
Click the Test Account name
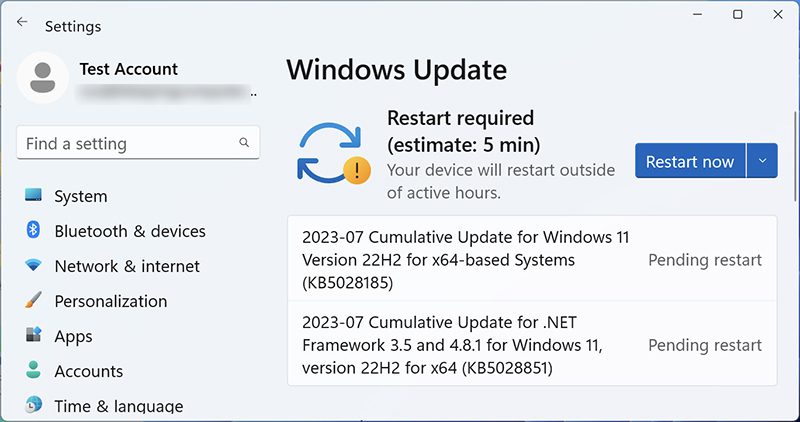click(x=129, y=69)
